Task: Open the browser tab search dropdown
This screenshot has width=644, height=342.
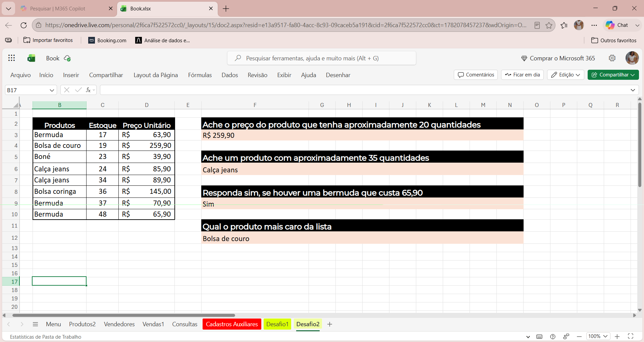Action: coord(8,9)
